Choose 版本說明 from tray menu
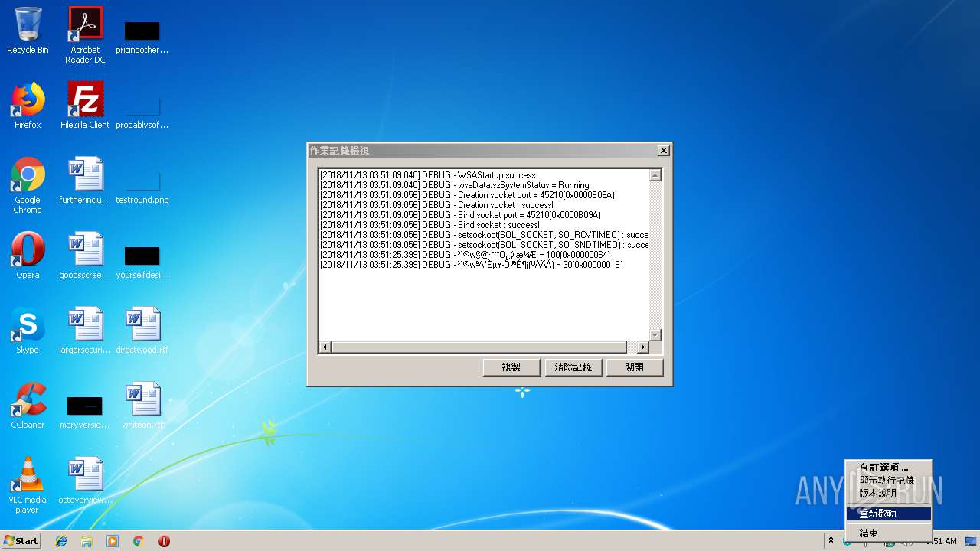The width and height of the screenshot is (980, 551). [888, 494]
